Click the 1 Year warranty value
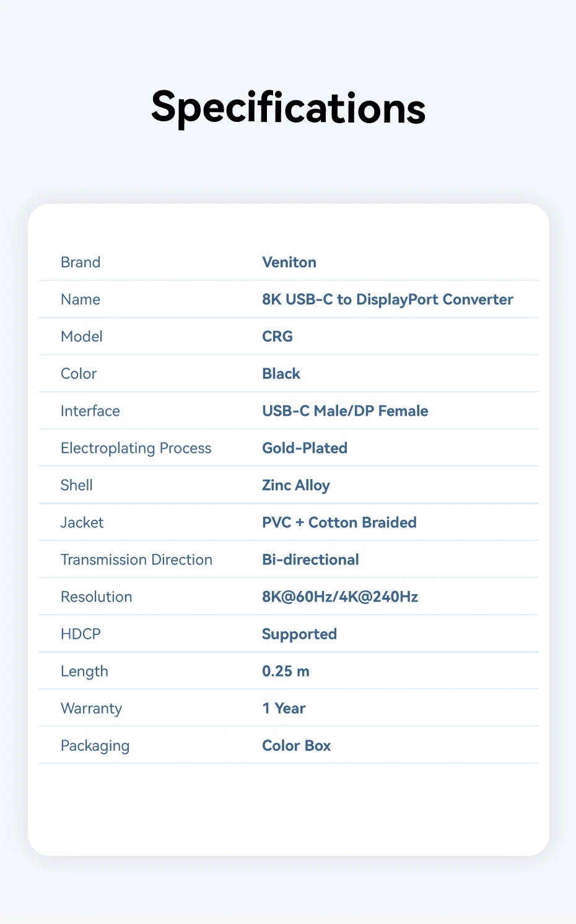This screenshot has width=576, height=924. (284, 709)
